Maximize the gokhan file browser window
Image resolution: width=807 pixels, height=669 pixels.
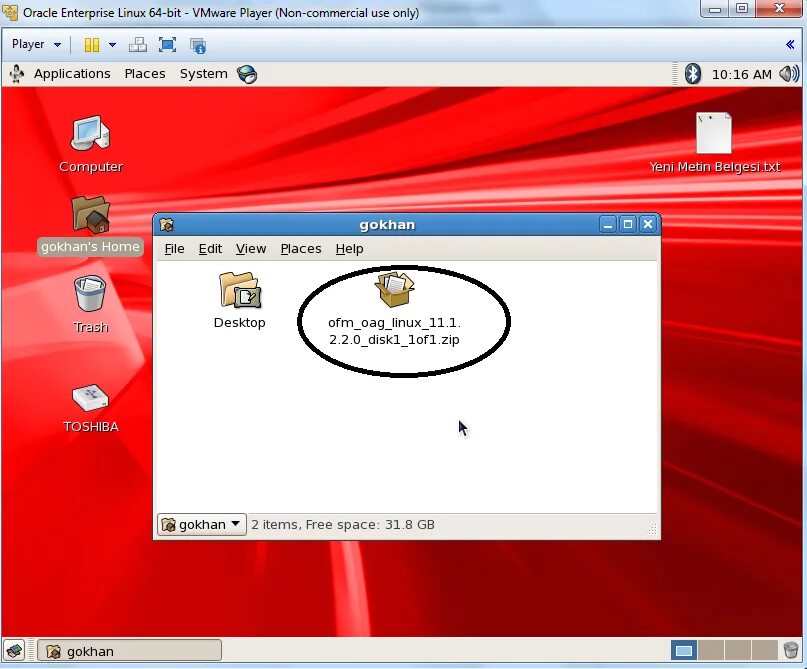coord(628,224)
